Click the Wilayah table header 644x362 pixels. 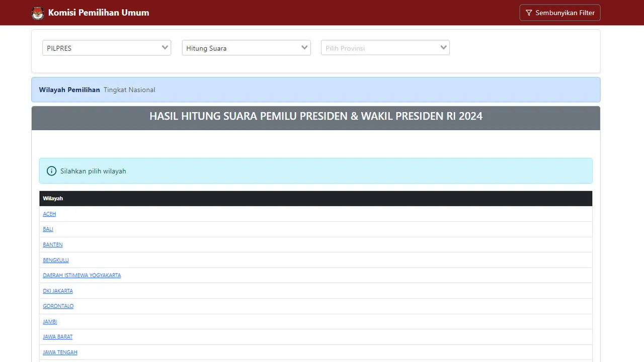(x=53, y=198)
